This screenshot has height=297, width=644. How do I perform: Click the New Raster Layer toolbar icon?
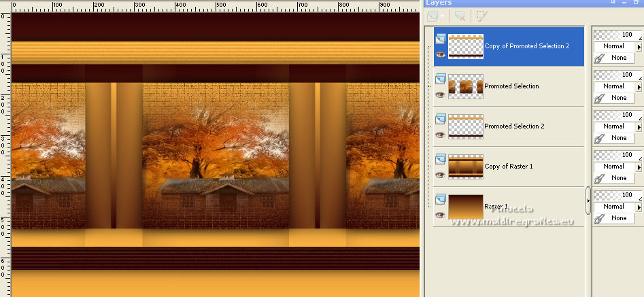point(433,16)
